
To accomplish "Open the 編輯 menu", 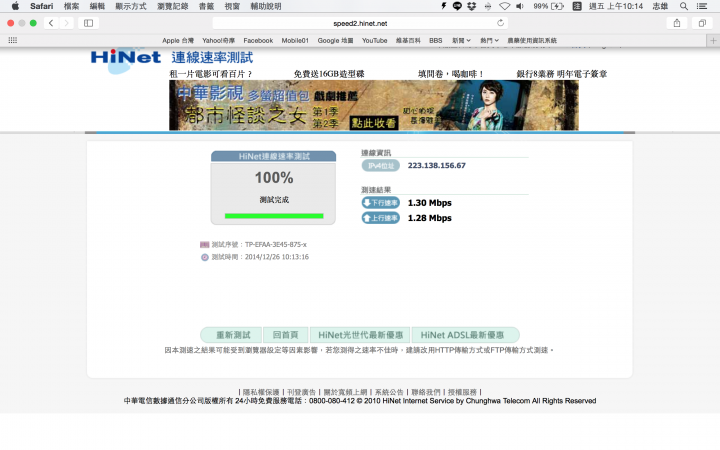I will (97, 6).
